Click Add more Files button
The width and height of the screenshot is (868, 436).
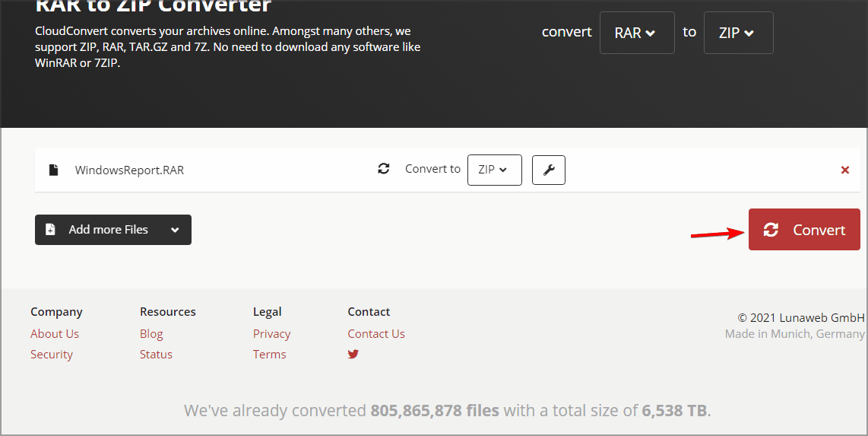coord(112,230)
